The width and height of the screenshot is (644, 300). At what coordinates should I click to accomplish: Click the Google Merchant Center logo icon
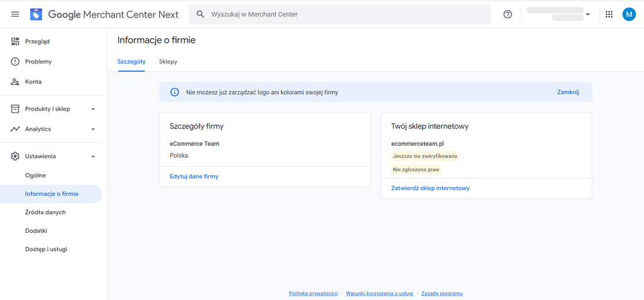pos(36,14)
